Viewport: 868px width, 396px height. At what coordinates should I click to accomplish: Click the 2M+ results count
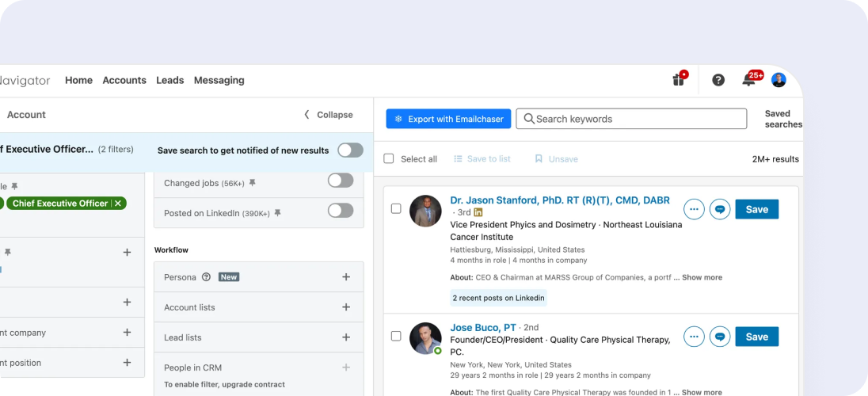tap(775, 159)
